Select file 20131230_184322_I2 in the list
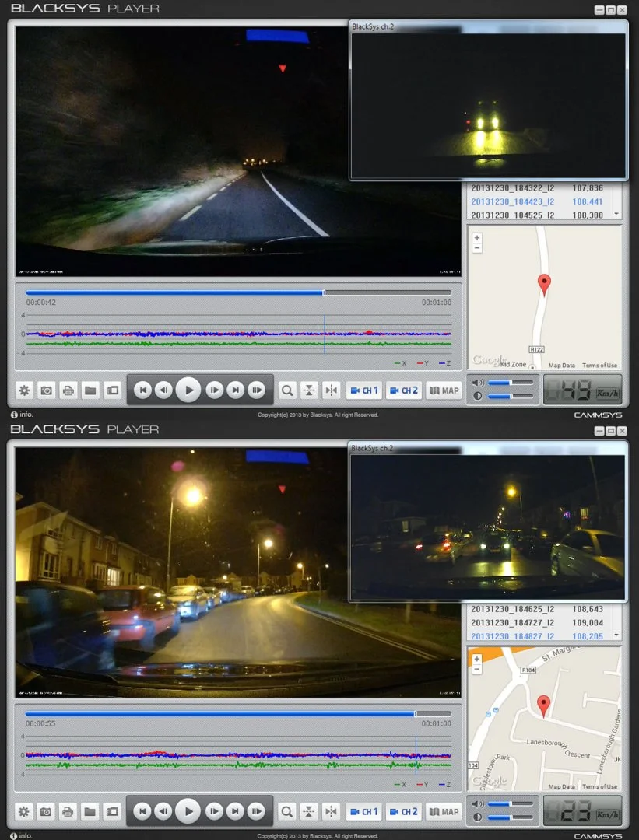This screenshot has width=639, height=840. tap(537, 188)
